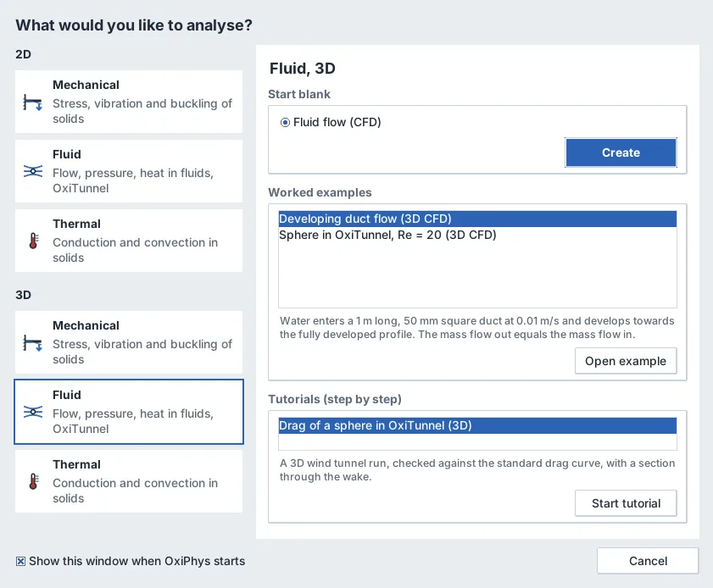This screenshot has height=588, width=713.
Task: Switch to the 3D Thermal analysis card
Action: pos(129,481)
